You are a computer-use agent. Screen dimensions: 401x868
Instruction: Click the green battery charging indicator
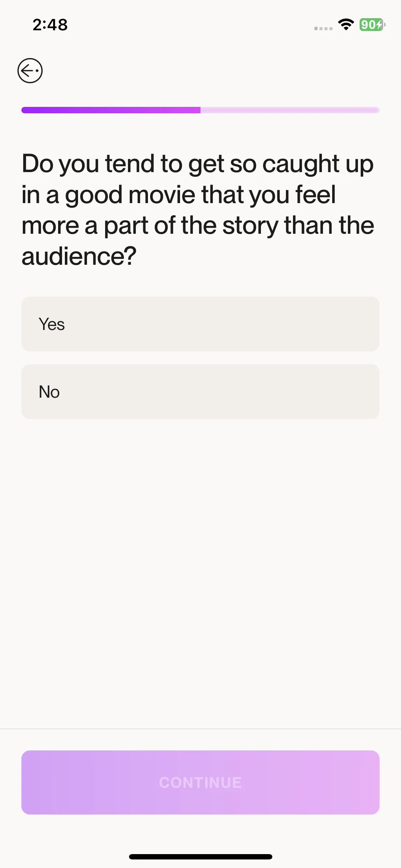[x=372, y=25]
